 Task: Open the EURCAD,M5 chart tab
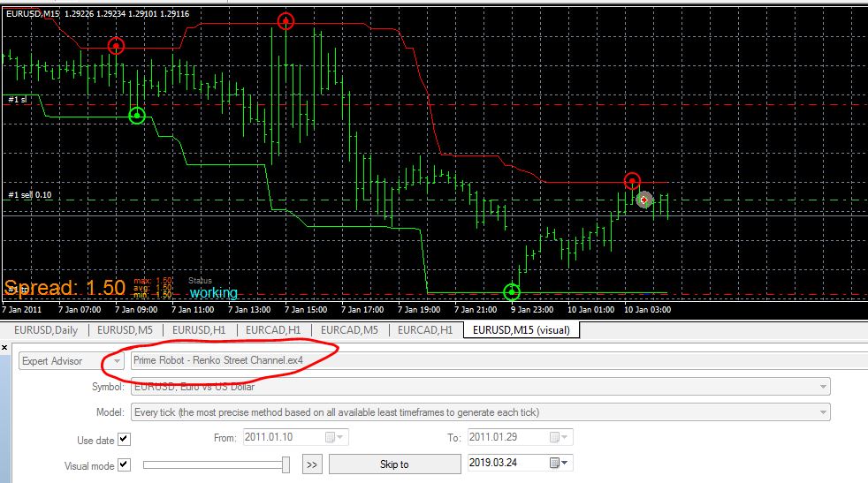[x=349, y=330]
